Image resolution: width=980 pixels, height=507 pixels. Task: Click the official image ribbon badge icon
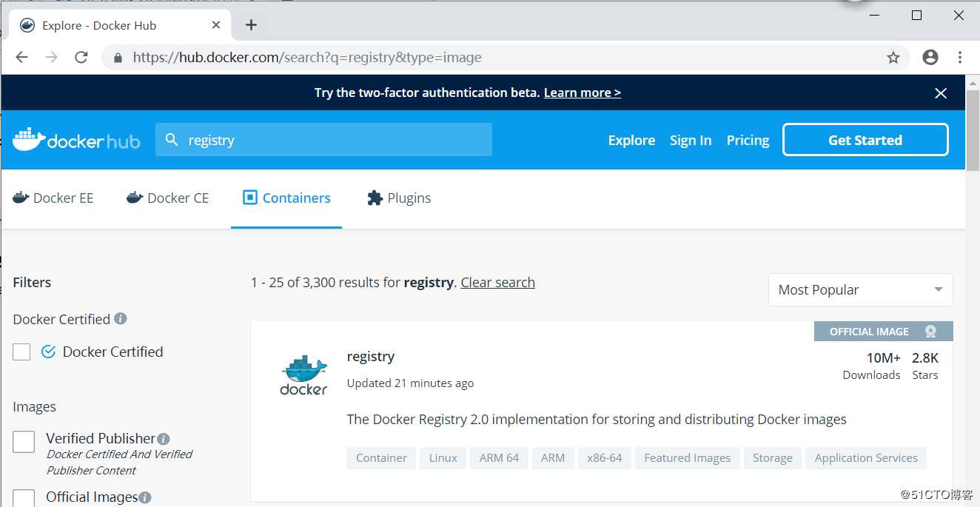point(930,332)
